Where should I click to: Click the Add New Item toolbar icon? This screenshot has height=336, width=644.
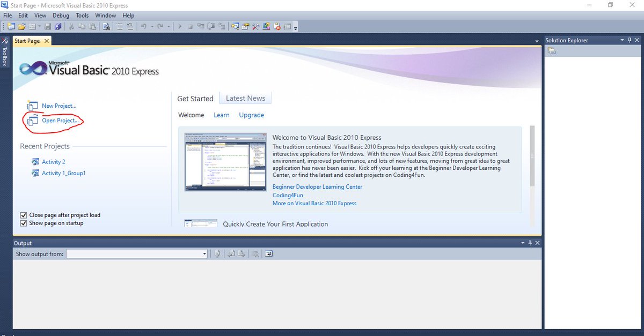tap(32, 26)
